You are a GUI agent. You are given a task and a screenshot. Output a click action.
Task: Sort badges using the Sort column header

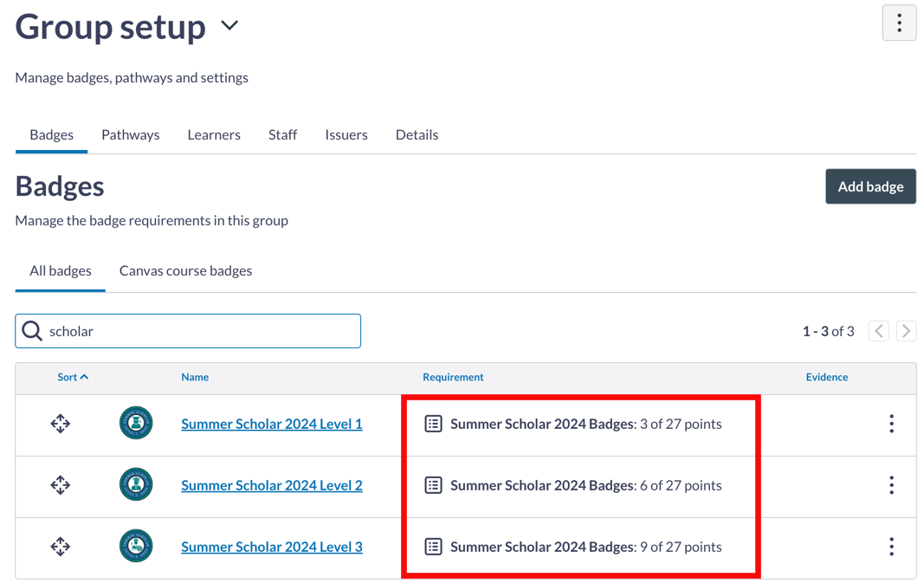pyautogui.click(x=73, y=377)
